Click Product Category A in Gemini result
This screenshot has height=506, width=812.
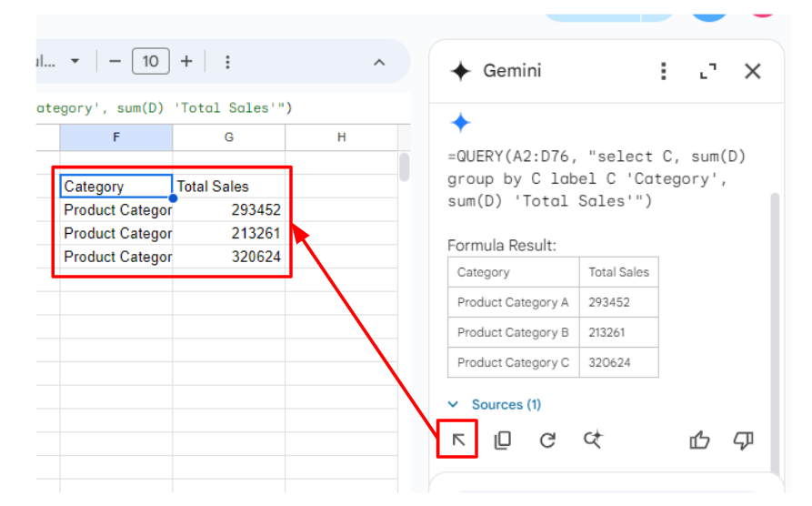[x=513, y=302]
